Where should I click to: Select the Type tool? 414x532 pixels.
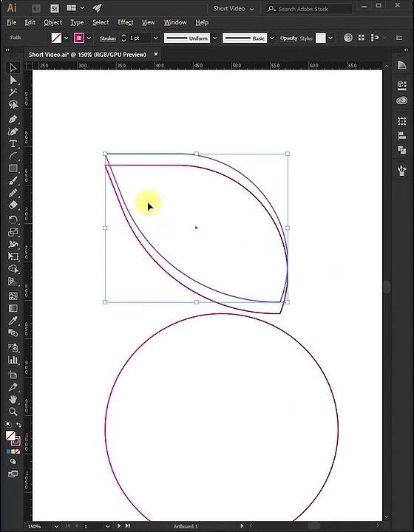(x=13, y=143)
